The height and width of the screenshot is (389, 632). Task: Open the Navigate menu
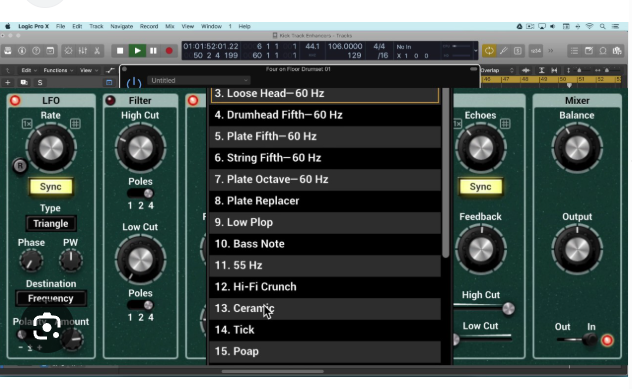[121, 26]
